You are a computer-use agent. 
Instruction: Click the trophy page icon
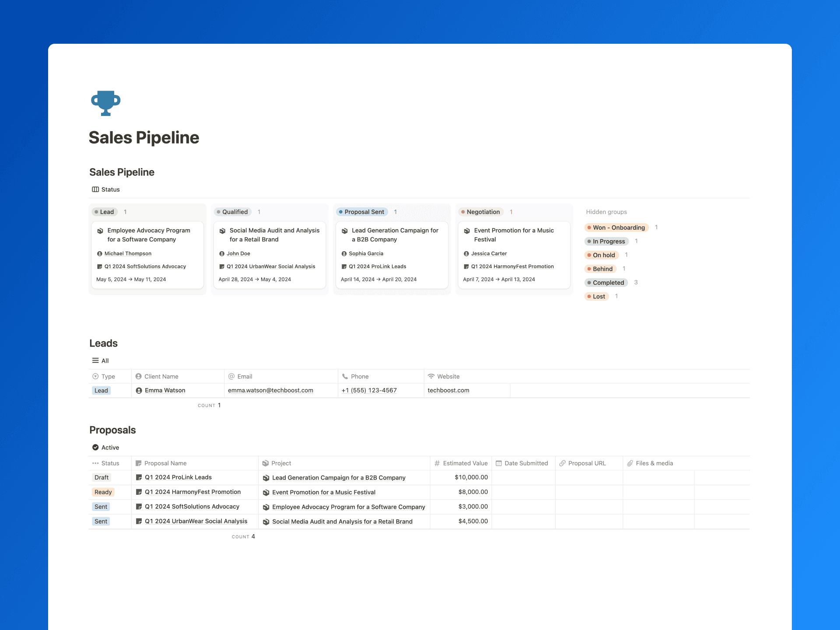(x=105, y=103)
